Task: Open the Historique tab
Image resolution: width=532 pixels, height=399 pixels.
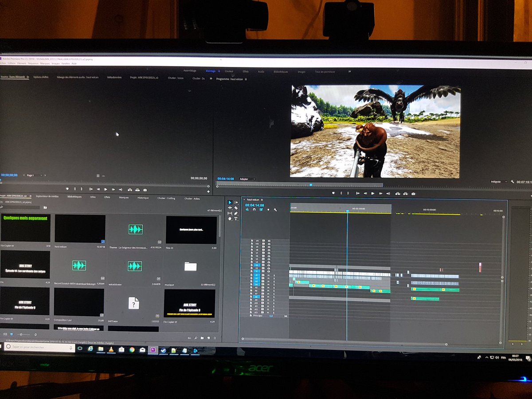Action: point(143,198)
